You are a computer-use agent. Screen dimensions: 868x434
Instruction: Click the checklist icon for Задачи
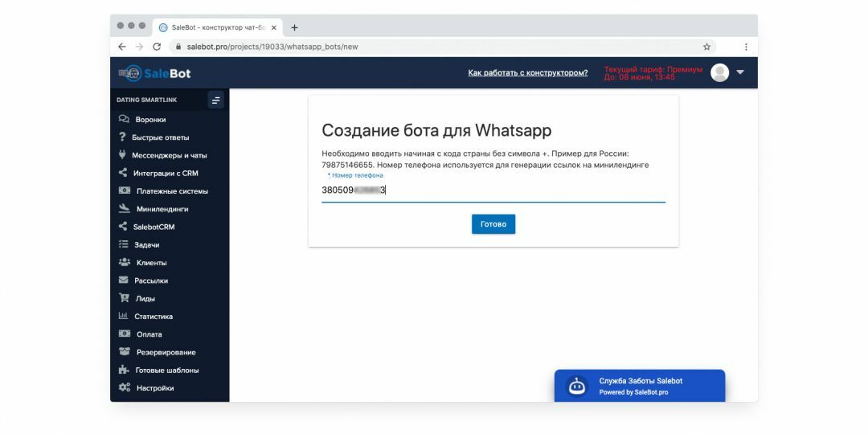tap(124, 244)
